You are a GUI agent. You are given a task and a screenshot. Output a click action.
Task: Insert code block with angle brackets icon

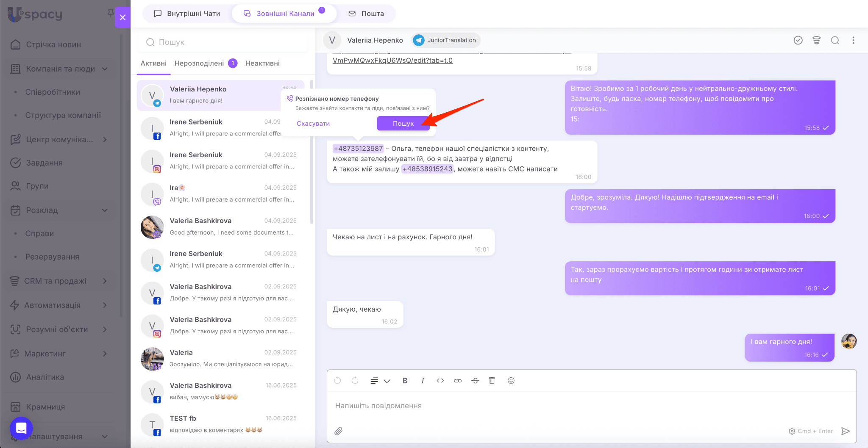440,380
